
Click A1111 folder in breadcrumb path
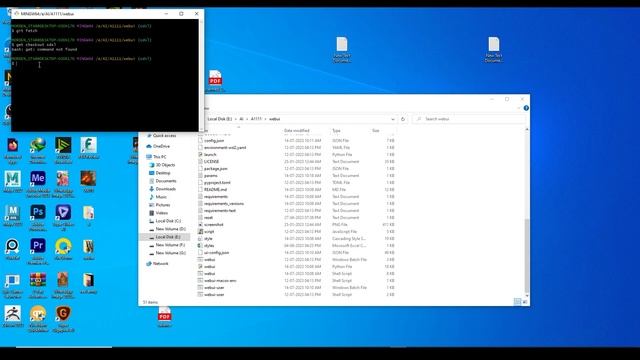(x=256, y=119)
